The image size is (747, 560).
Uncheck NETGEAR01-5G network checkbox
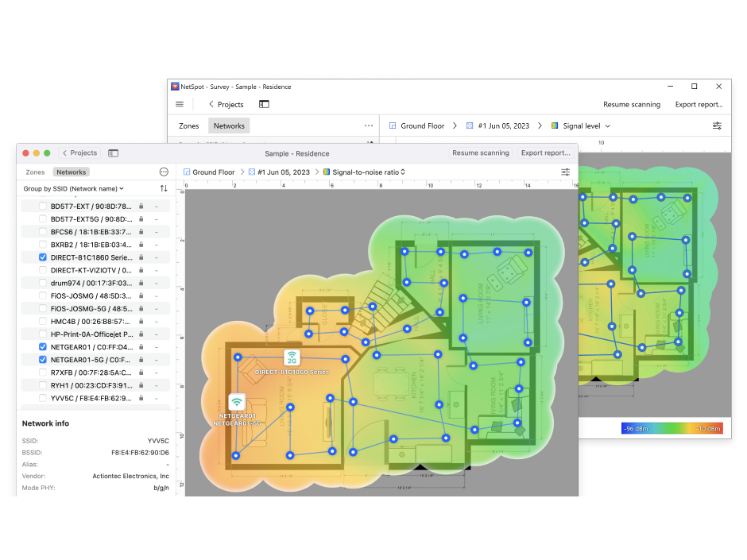[43, 360]
